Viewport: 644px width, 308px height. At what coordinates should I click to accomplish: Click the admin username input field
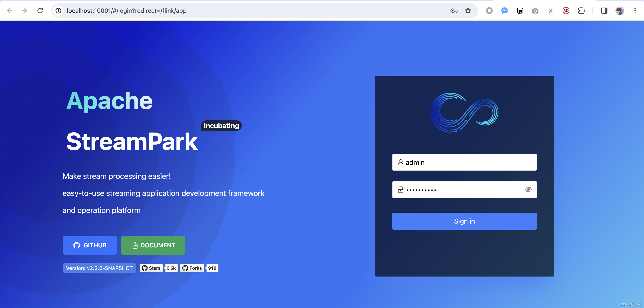click(468, 163)
